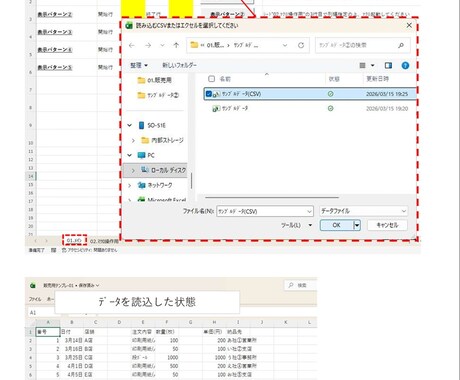Viewport: 460px width, 380px height.
Task: Select cell A1 containing 番号
Action: point(48,332)
